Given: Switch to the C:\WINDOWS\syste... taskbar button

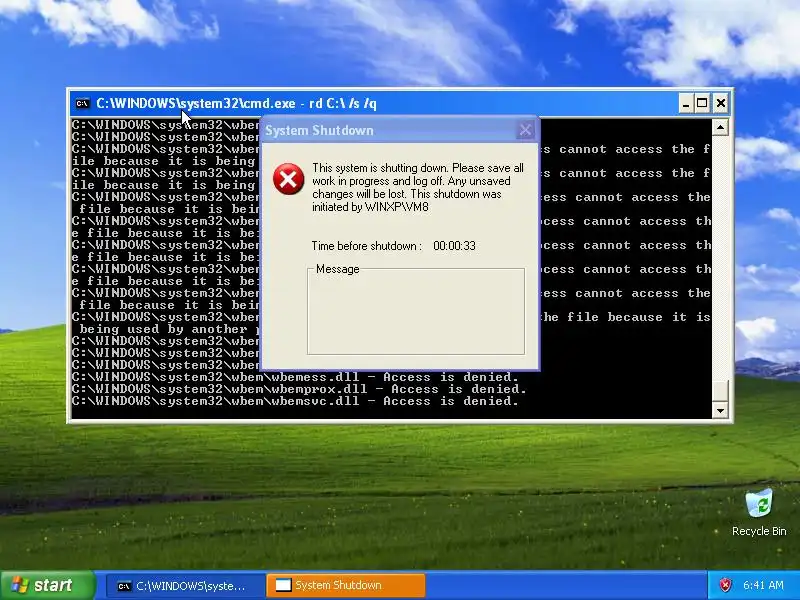Looking at the screenshot, I should tap(186, 586).
